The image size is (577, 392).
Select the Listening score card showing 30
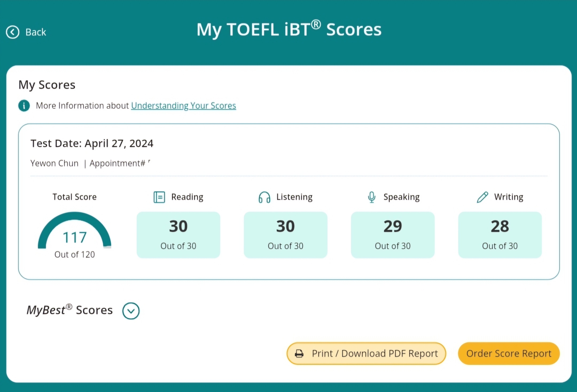pyautogui.click(x=286, y=235)
